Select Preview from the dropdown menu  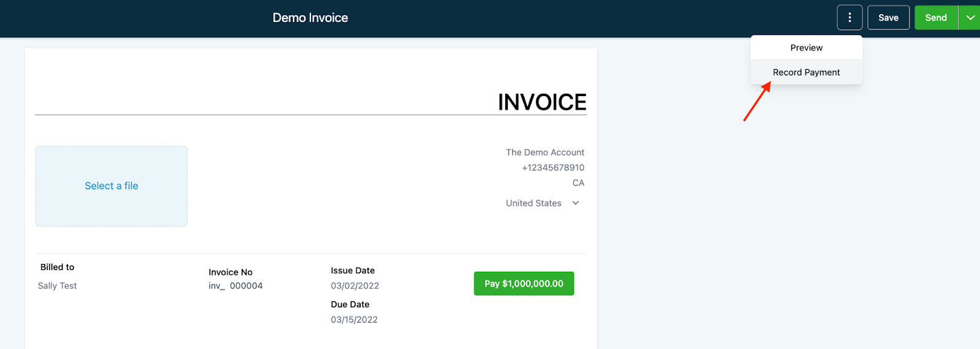(806, 48)
